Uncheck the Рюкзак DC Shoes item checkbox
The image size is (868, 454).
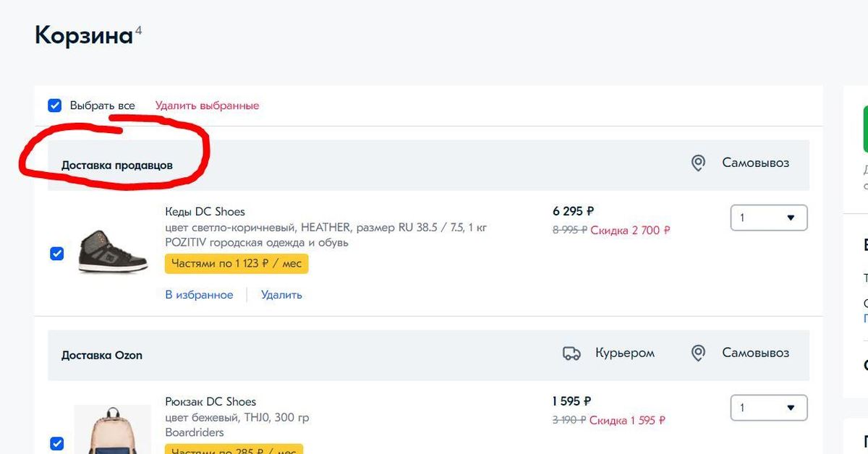pos(56,443)
